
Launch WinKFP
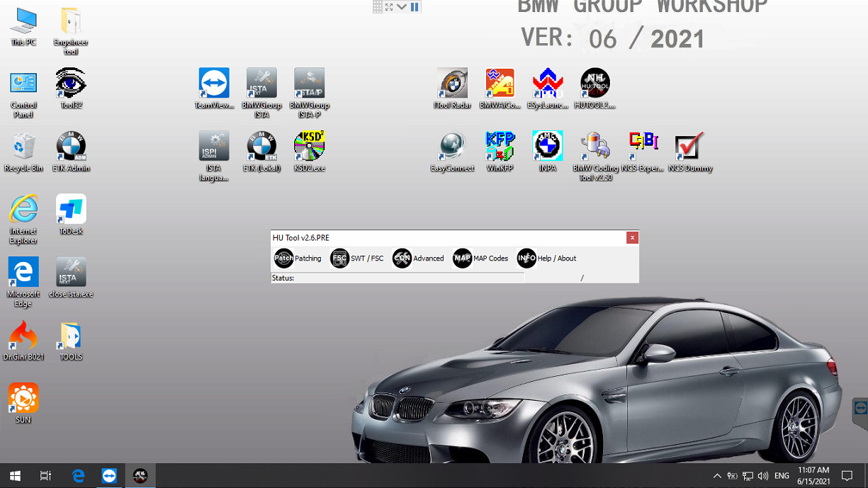pyautogui.click(x=500, y=152)
